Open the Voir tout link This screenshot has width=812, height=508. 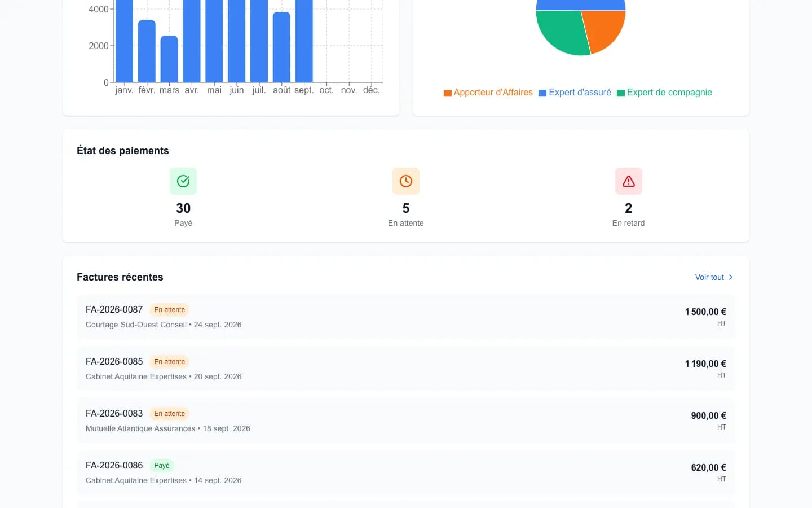(714, 277)
